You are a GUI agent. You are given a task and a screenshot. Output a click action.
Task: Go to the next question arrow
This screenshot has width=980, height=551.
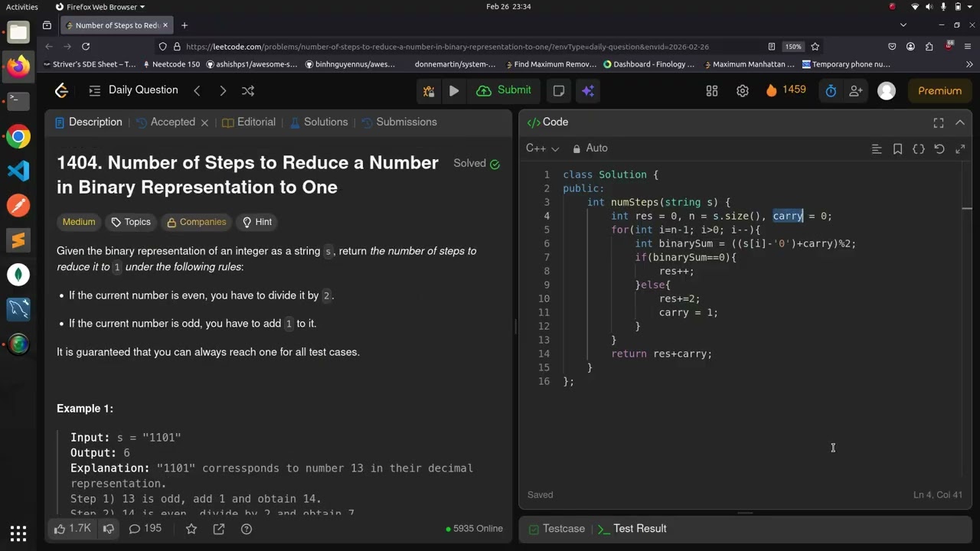click(x=223, y=90)
